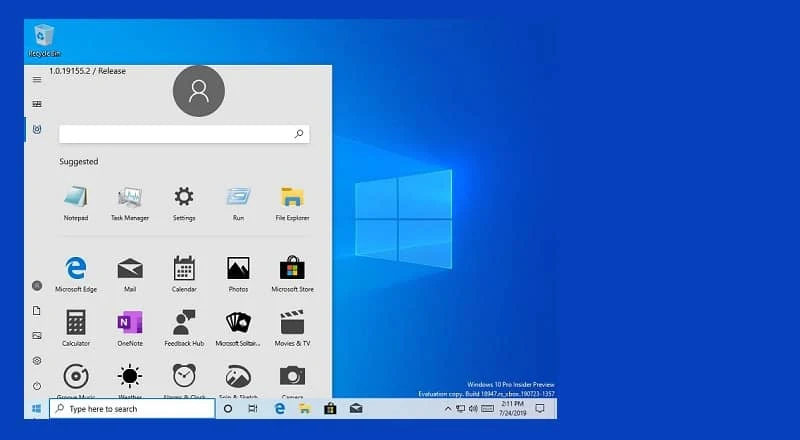
Task: Launch Edge from the taskbar
Action: coord(280,408)
